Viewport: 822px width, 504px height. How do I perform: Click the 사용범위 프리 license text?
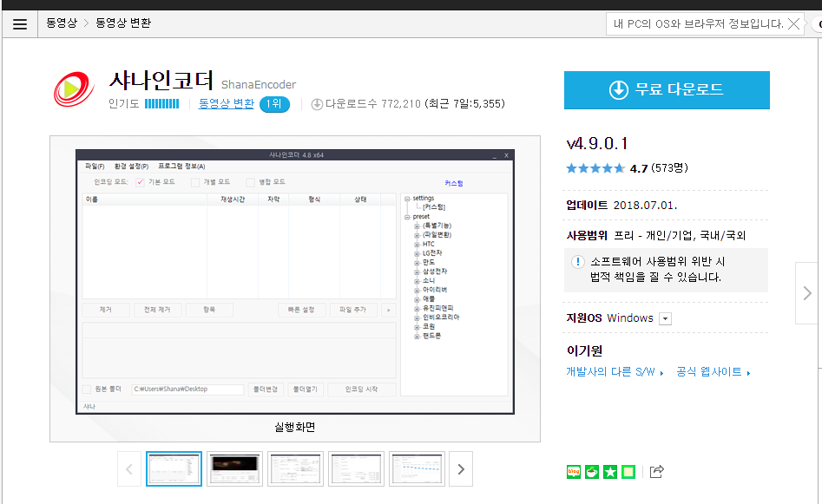click(656, 236)
